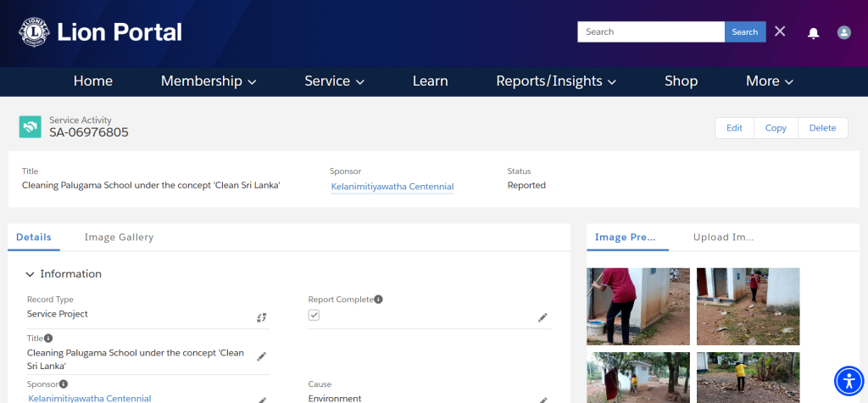Click the Lions Club logo
This screenshot has width=868, height=403.
tap(34, 32)
